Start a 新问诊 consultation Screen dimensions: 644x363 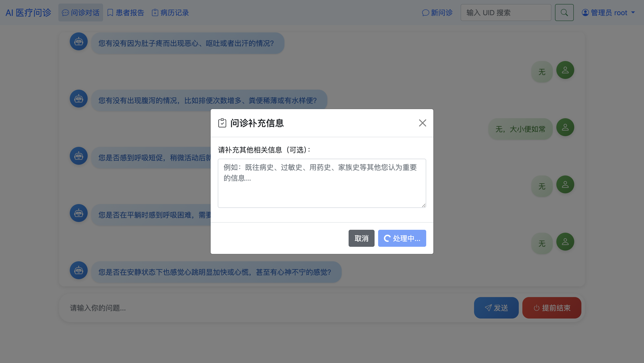tap(437, 13)
